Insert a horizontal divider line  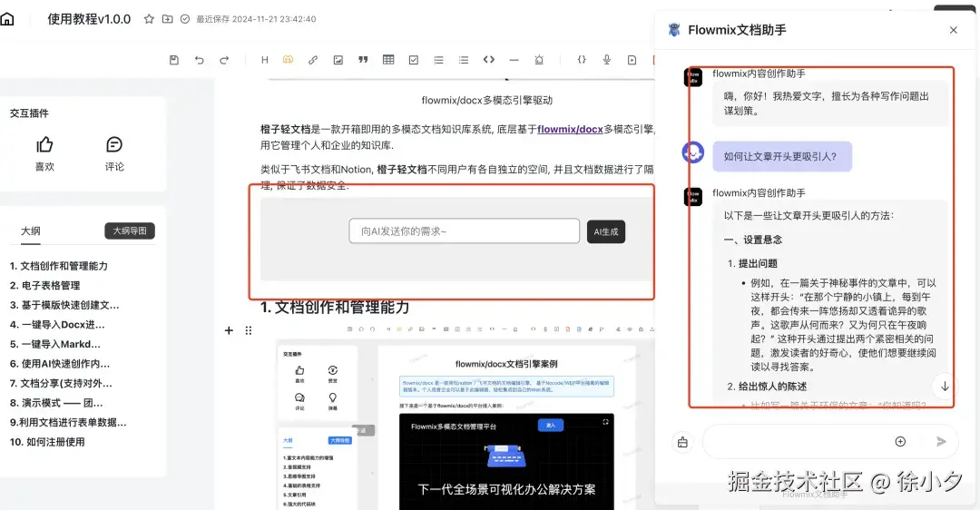(514, 60)
